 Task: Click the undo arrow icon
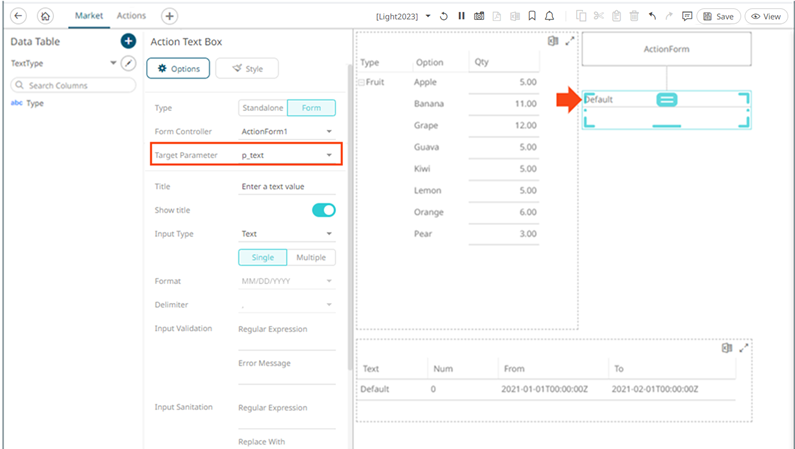(x=652, y=16)
